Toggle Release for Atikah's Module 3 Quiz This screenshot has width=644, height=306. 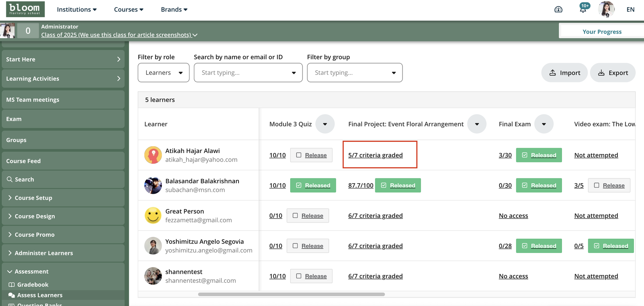[311, 155]
